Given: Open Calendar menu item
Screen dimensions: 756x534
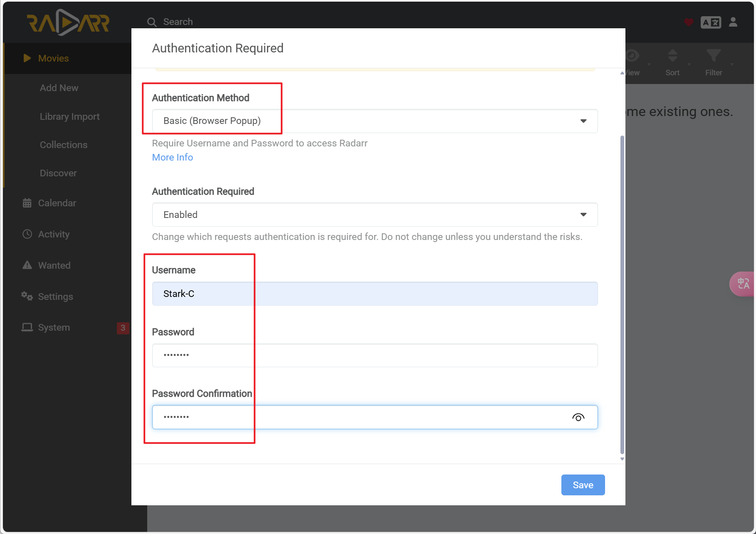Looking at the screenshot, I should (x=57, y=203).
